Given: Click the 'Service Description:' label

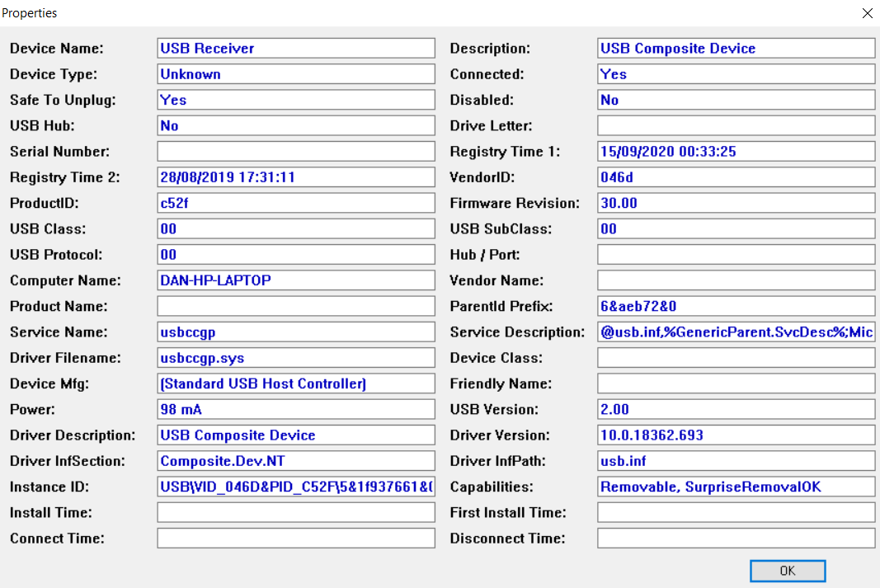Looking at the screenshot, I should (x=517, y=332).
